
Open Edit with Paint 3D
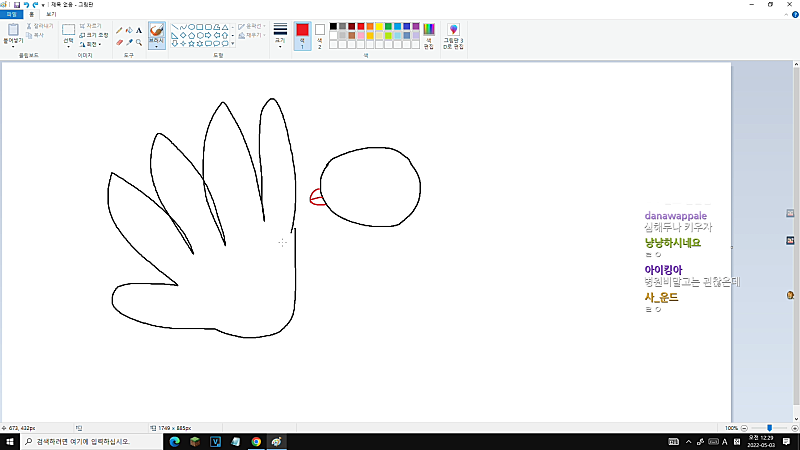453,36
